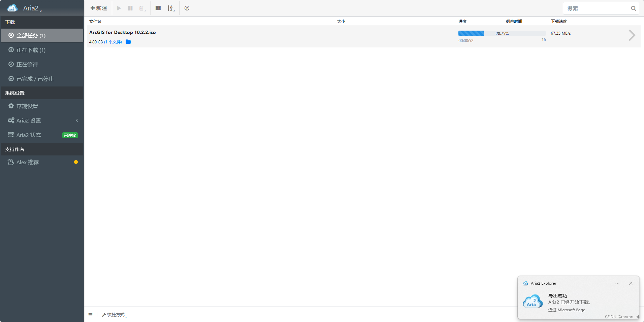644x322 pixels.
Task: Click the 28.75% progress bar
Action: click(502, 33)
